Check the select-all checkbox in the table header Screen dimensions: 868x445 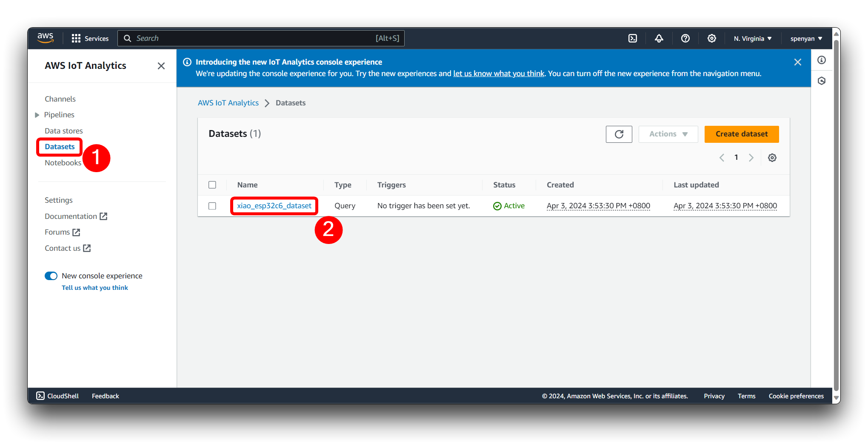point(212,185)
